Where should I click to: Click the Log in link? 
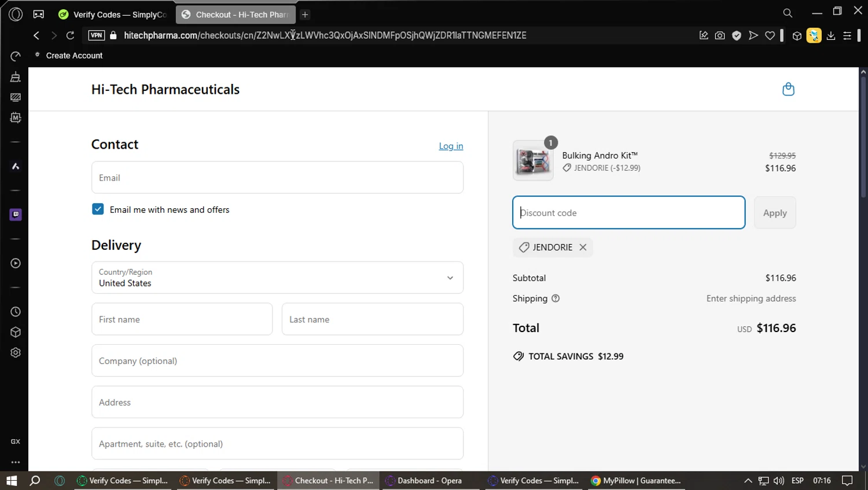click(451, 146)
